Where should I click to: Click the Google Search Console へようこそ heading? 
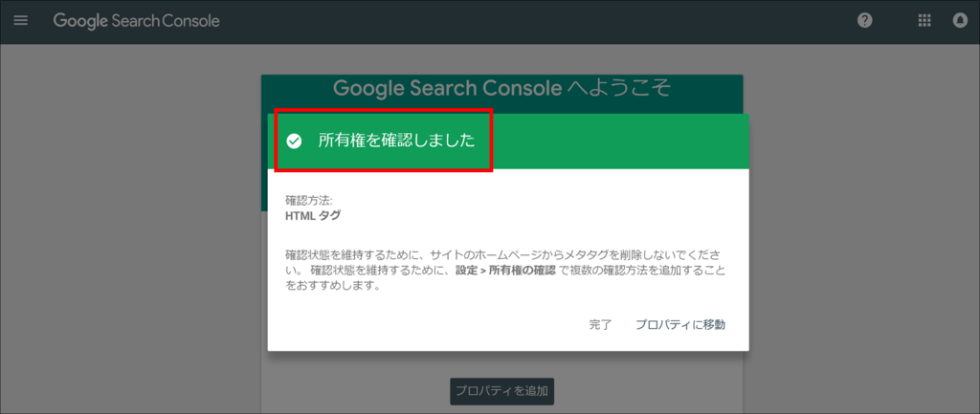501,88
